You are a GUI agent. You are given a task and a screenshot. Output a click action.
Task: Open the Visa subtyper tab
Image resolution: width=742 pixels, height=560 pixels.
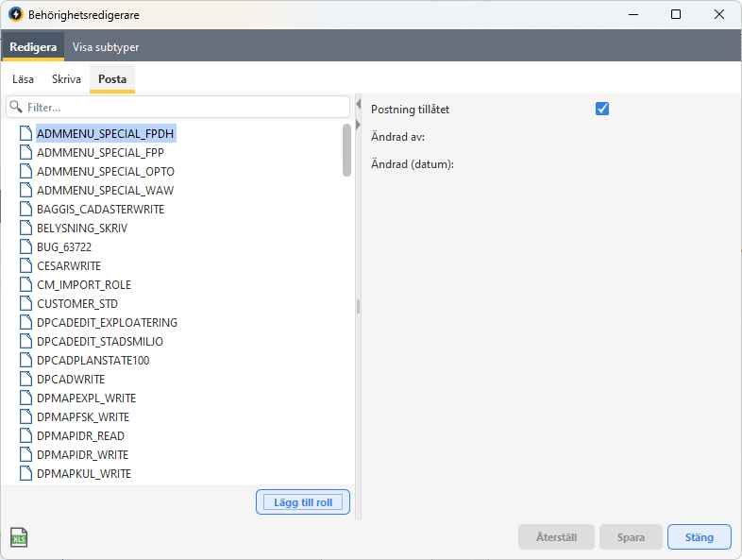click(106, 46)
